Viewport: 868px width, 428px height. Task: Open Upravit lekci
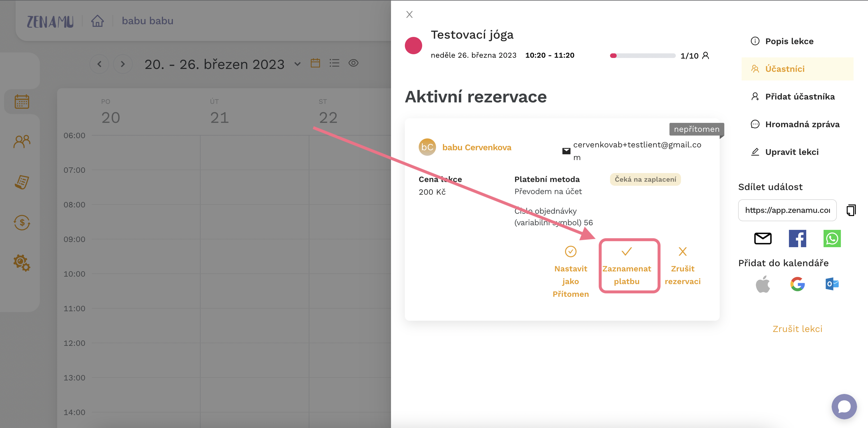pyautogui.click(x=797, y=152)
